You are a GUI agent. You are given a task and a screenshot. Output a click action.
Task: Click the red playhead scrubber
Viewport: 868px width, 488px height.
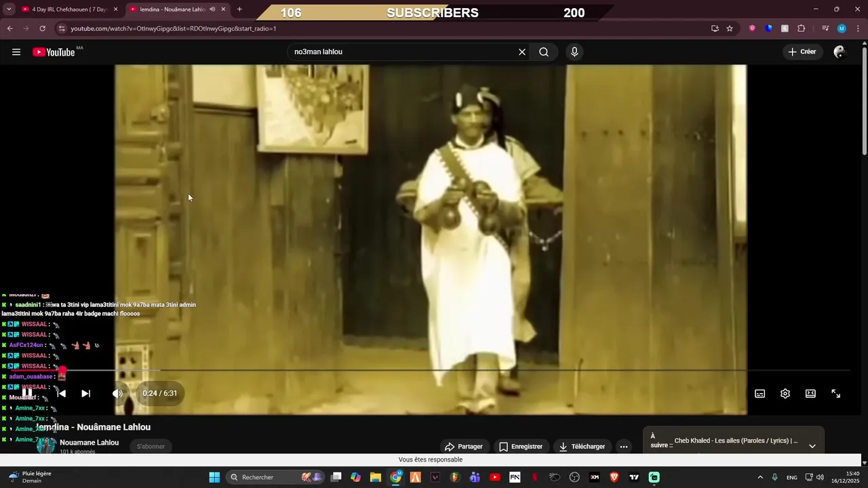click(x=62, y=371)
